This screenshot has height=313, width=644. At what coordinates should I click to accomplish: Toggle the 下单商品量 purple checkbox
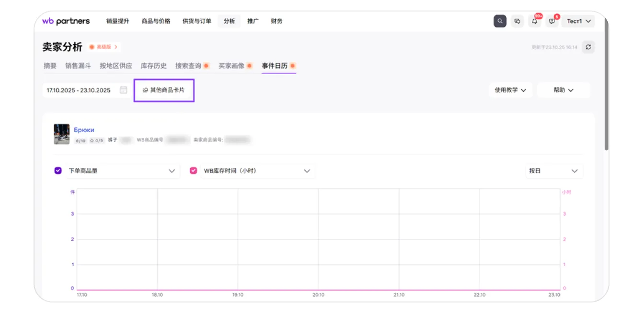point(58,171)
